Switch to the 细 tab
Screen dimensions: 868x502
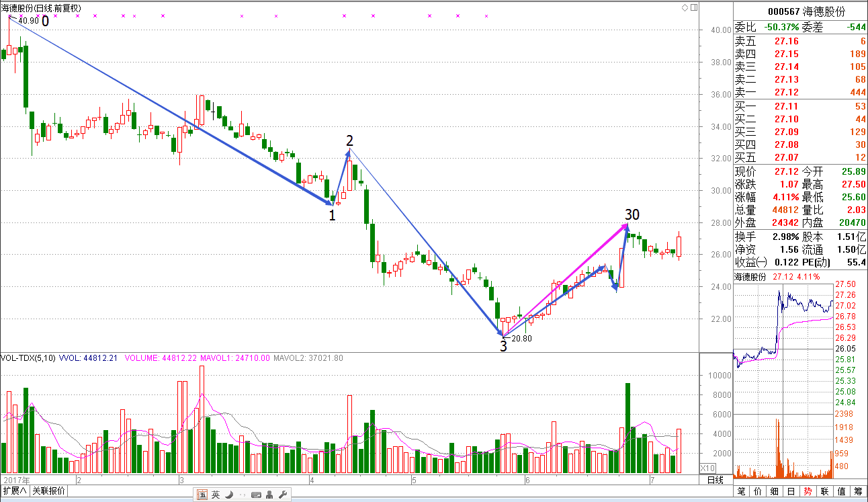[x=775, y=491]
